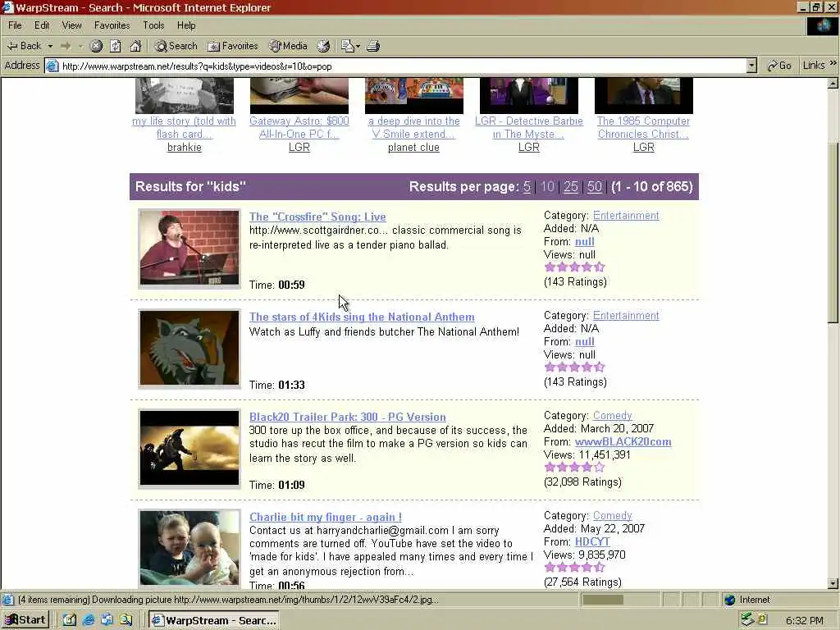Open the 'Gateway Astro: $800 All-In-One PC' link

[299, 127]
